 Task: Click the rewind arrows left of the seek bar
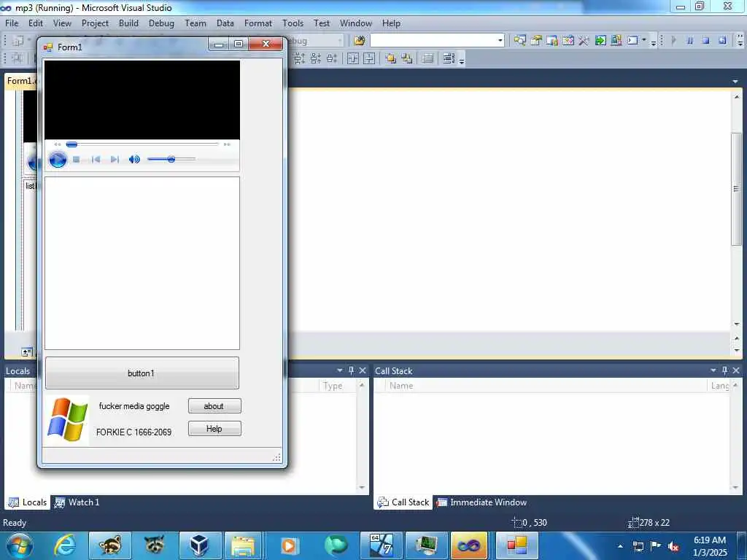click(57, 144)
